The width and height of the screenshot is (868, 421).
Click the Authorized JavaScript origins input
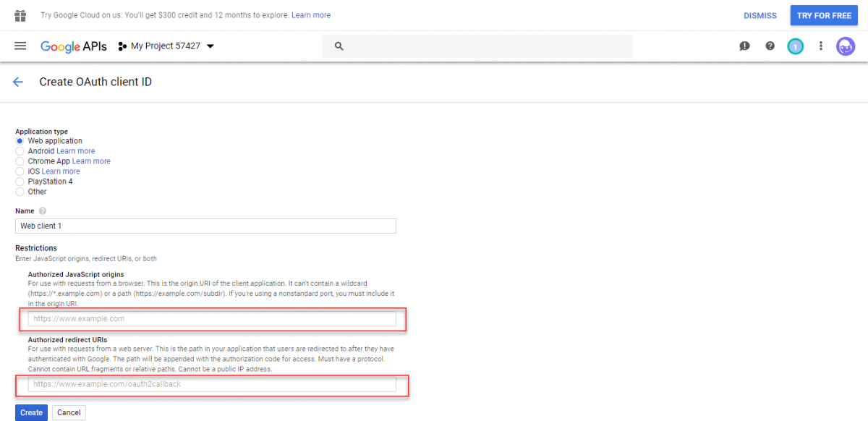coord(212,318)
